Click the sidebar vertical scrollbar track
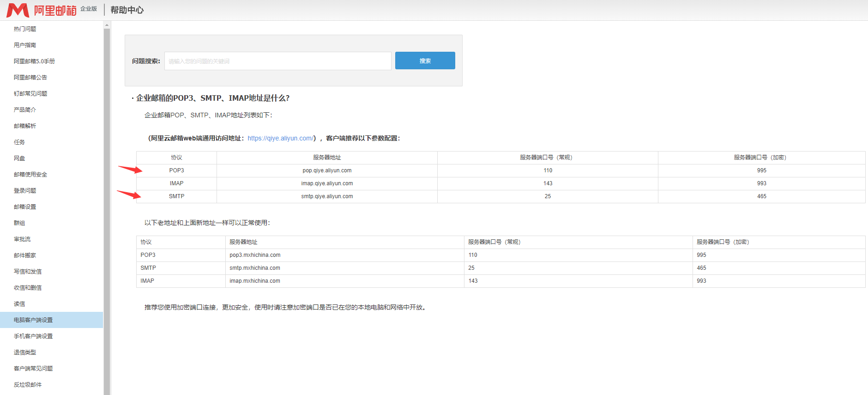Image resolution: width=868 pixels, height=395 pixels. pos(107,211)
